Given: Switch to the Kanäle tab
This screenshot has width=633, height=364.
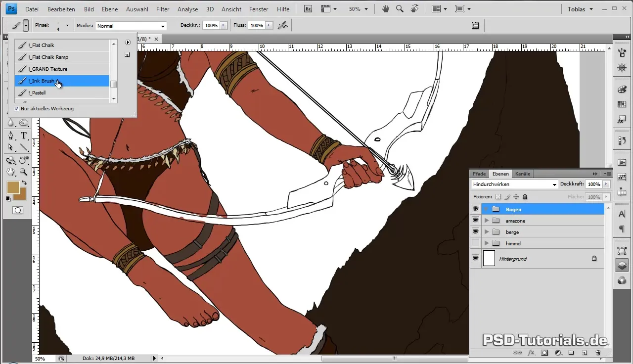Looking at the screenshot, I should (523, 174).
